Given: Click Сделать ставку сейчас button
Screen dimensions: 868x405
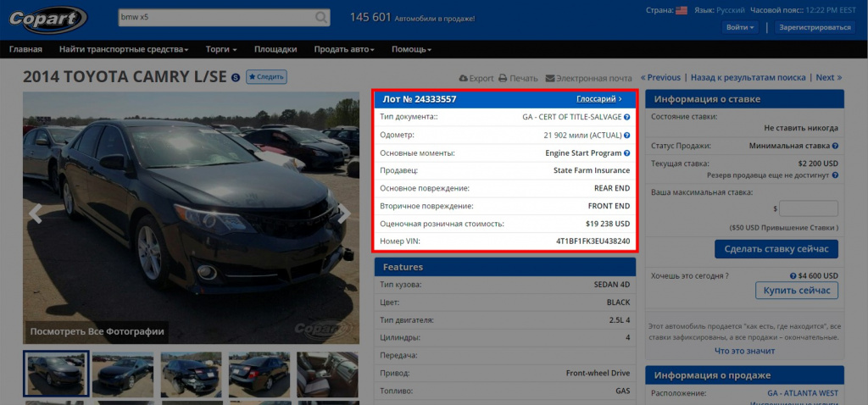Looking at the screenshot, I should 776,249.
